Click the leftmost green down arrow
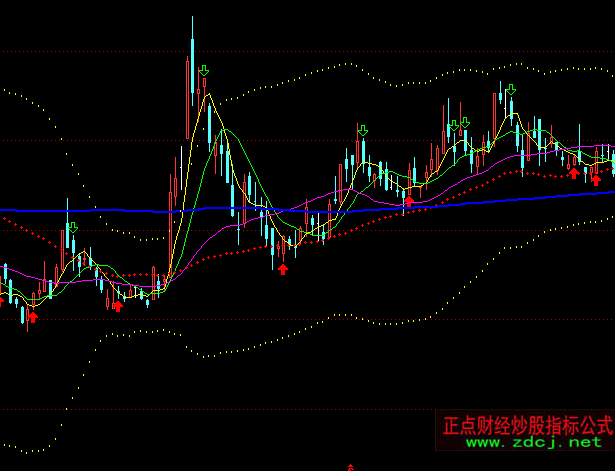Image resolution: width=615 pixels, height=471 pixels. click(73, 227)
